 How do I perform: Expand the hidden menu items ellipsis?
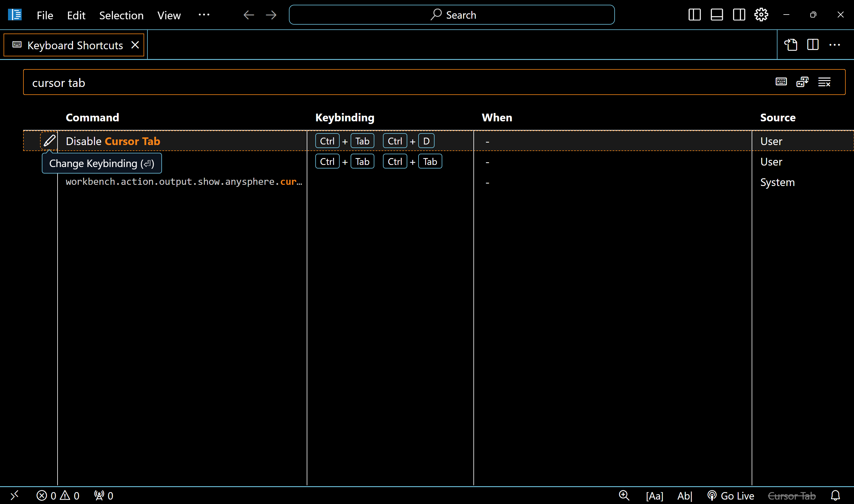tap(204, 15)
